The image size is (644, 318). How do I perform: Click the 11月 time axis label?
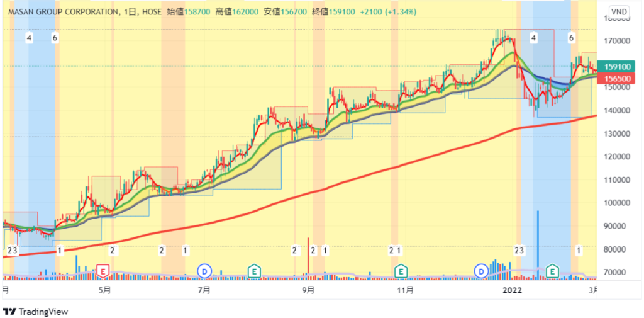coord(406,290)
